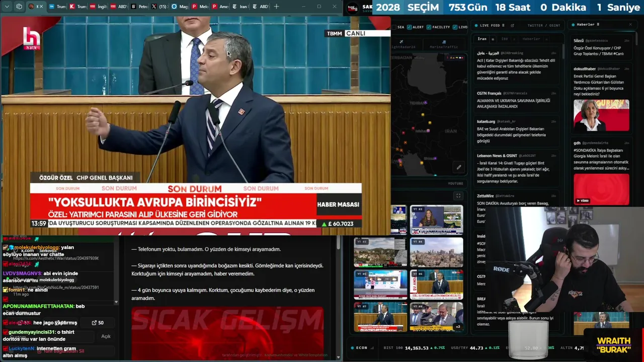Open the browser tab search dropdown

[x=7, y=7]
